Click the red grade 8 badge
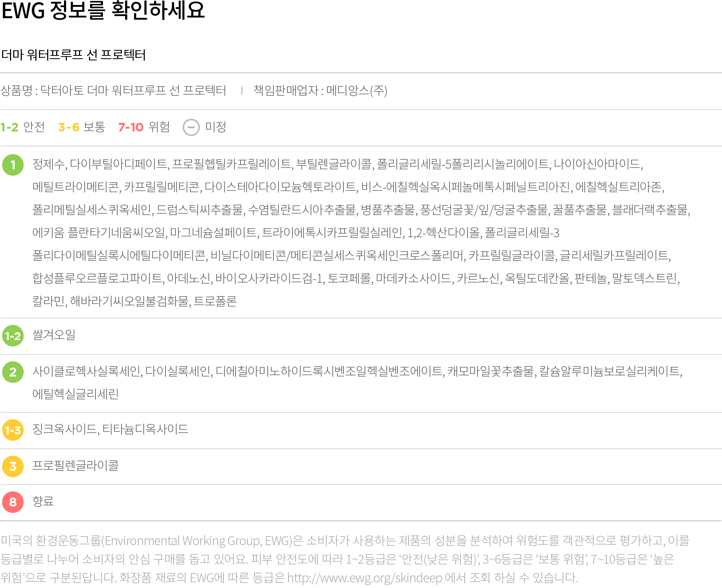The height and width of the screenshot is (588, 722). click(x=13, y=502)
